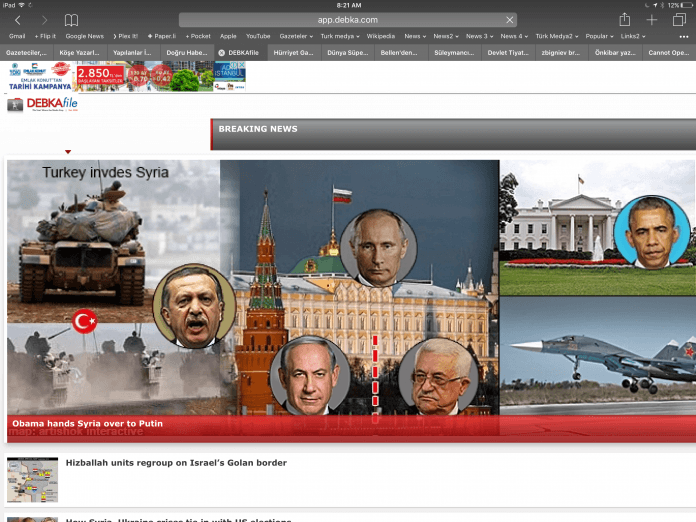This screenshot has height=522, width=696.
Task: Open Hizballah units regroup Golan headline
Action: click(x=176, y=463)
